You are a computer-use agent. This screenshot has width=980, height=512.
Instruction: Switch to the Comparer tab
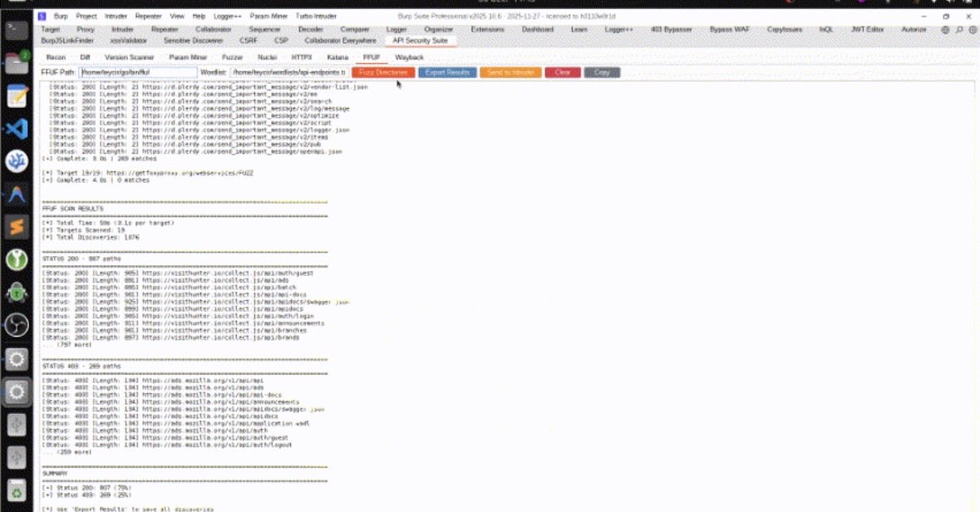(x=354, y=29)
